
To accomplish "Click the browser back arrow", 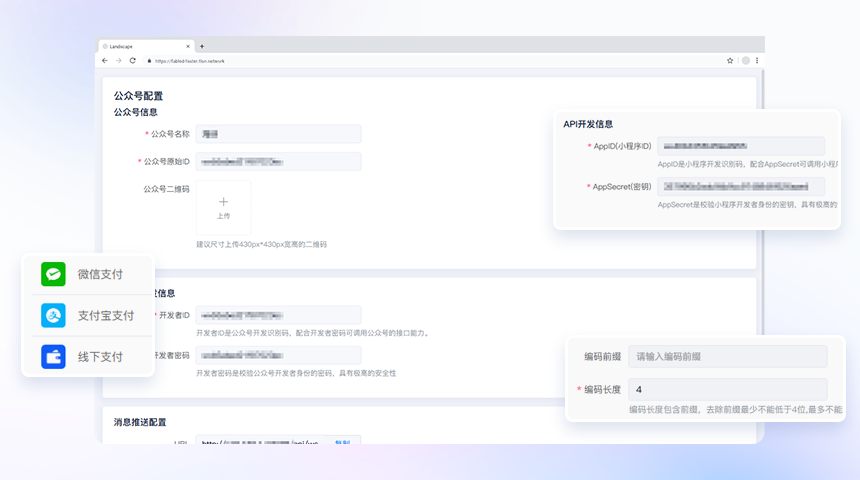I will [105, 61].
